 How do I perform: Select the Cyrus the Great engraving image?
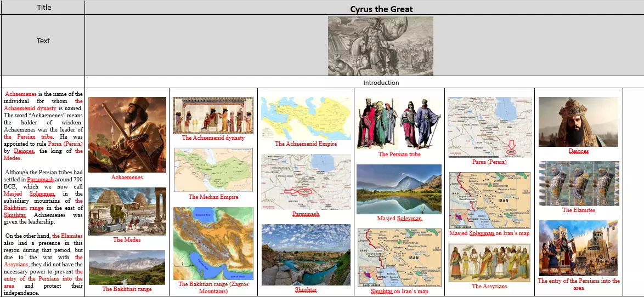point(380,46)
